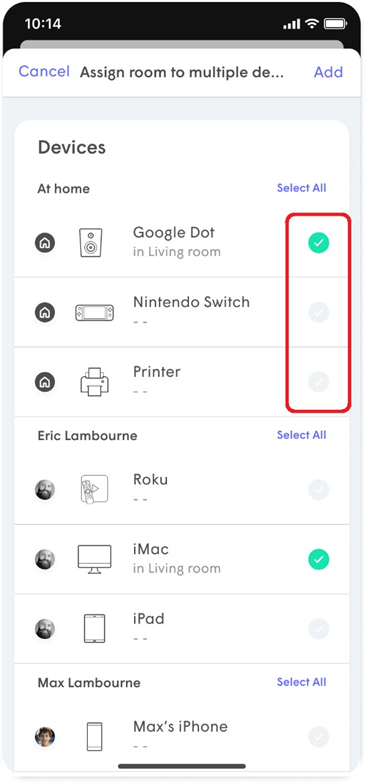Uncheck the Google Dot checkmark
366x784 pixels.
(x=318, y=244)
